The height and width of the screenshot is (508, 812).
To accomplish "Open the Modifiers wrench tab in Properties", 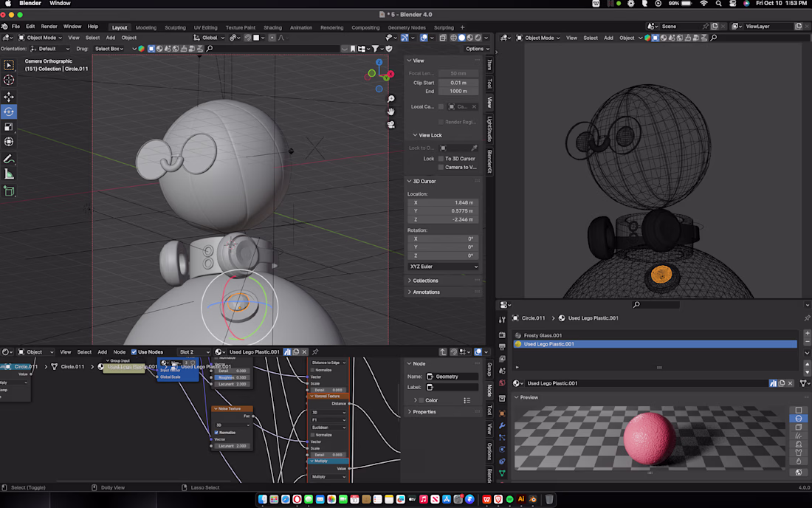I will [503, 425].
